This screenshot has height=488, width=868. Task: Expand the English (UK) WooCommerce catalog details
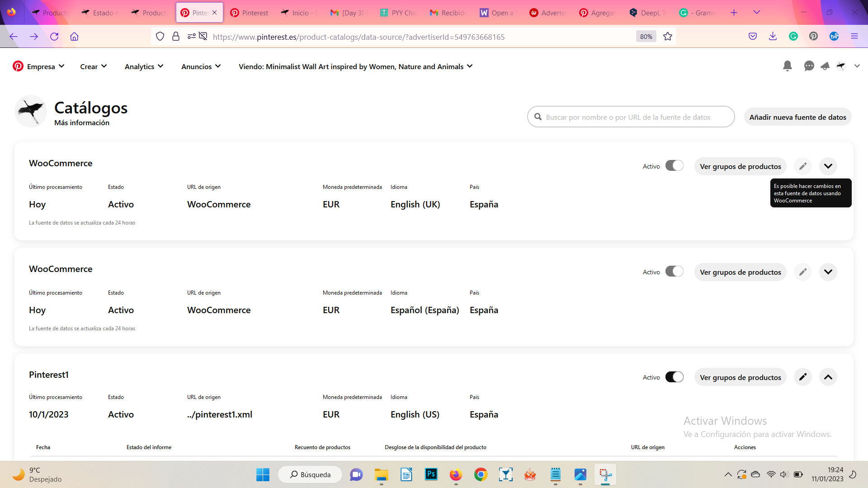click(x=828, y=166)
